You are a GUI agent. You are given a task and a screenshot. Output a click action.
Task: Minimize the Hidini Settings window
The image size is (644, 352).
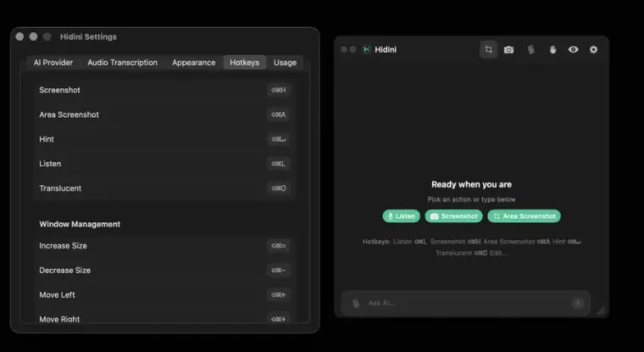pos(33,36)
